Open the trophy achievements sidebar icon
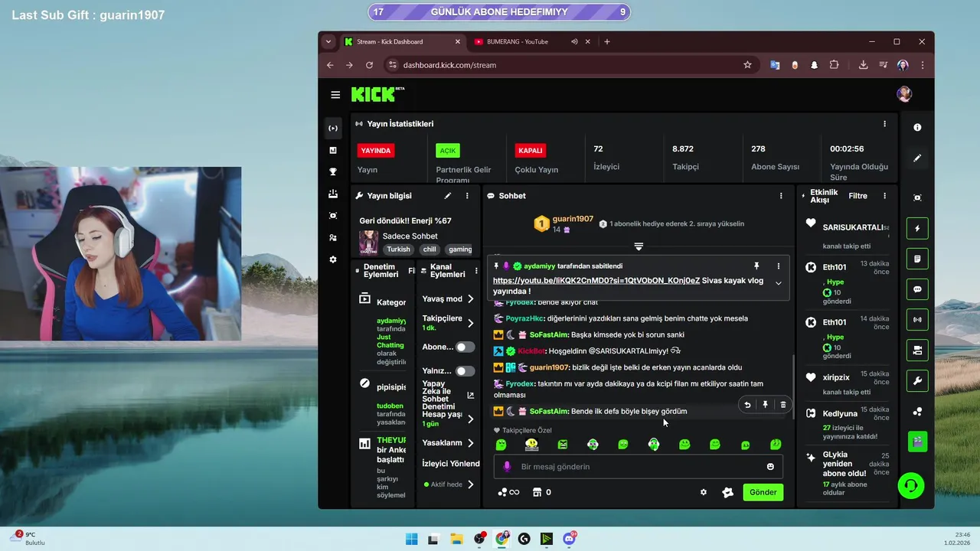Image resolution: width=980 pixels, height=551 pixels. (x=333, y=172)
